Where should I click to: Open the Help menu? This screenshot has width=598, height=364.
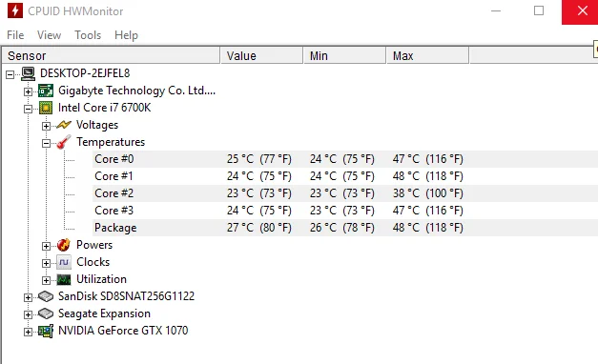pyautogui.click(x=126, y=35)
